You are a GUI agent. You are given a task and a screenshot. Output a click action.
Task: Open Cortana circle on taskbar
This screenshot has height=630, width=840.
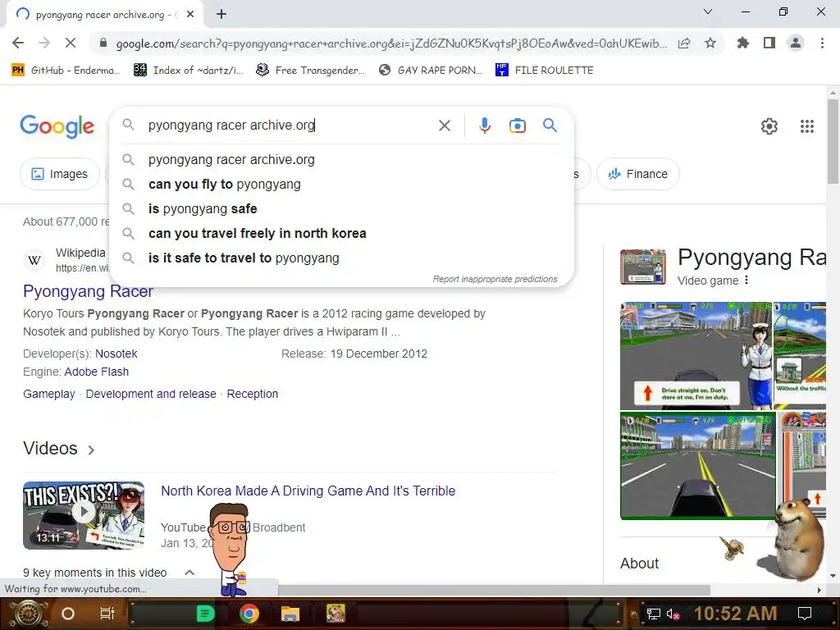coord(68,614)
